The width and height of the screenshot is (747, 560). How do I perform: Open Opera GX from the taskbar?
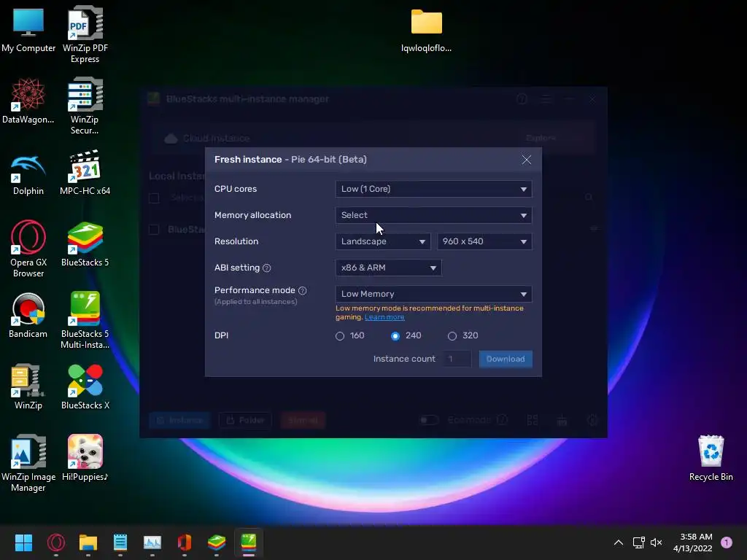point(55,542)
